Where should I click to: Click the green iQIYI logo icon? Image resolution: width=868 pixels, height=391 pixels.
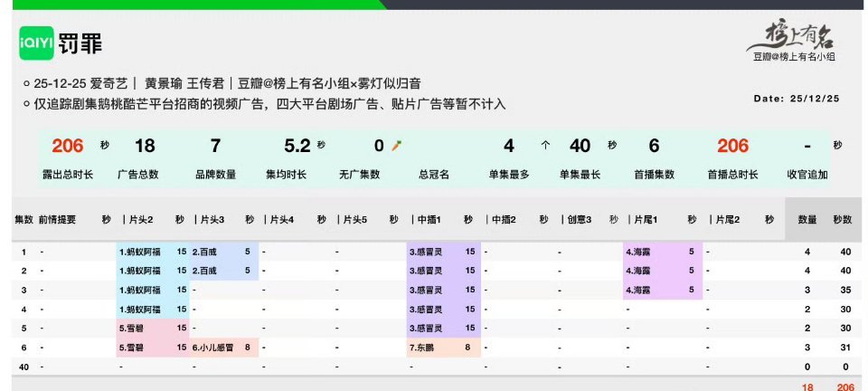tap(36, 43)
